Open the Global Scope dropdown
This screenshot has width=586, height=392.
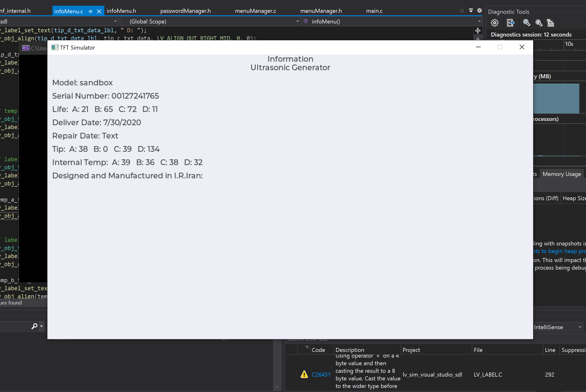click(297, 22)
